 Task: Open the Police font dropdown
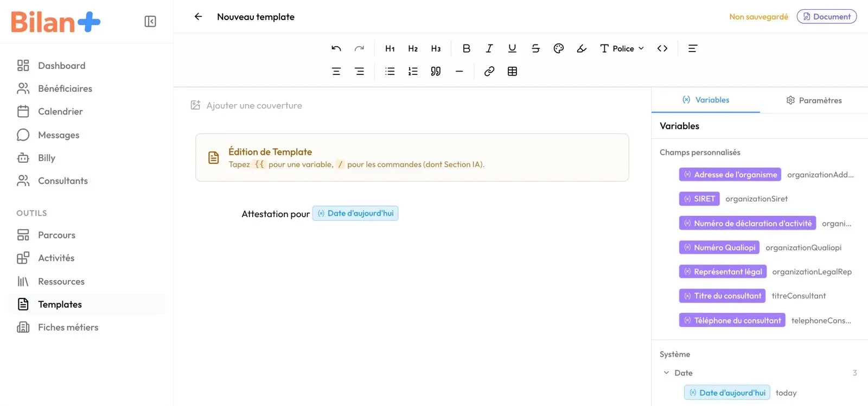[x=622, y=48]
